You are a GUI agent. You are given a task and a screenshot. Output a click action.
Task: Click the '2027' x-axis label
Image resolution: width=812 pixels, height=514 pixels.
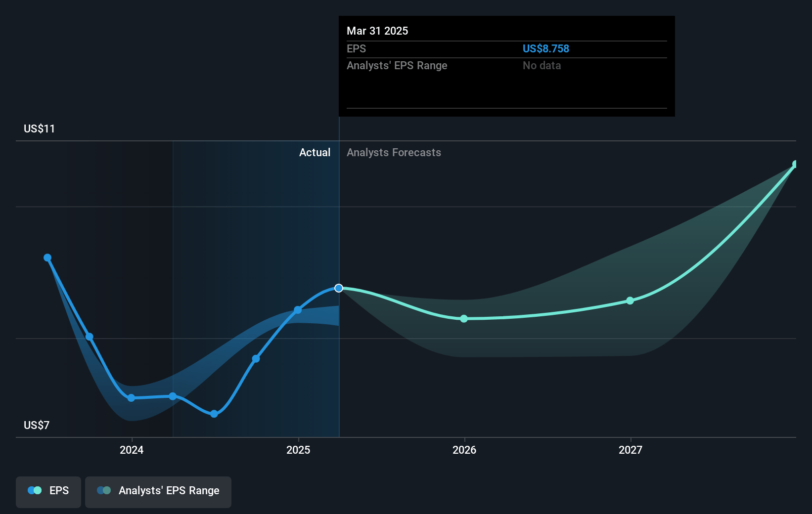click(631, 450)
